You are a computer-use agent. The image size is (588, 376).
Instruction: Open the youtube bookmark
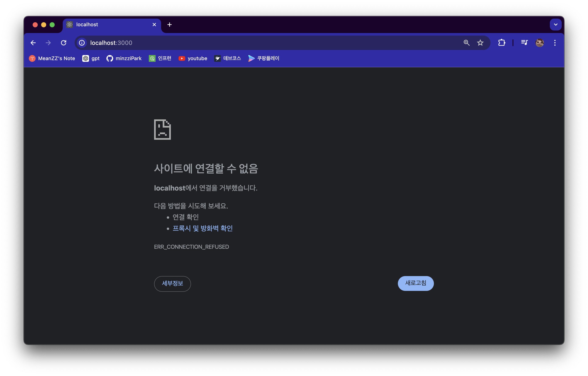tap(193, 58)
